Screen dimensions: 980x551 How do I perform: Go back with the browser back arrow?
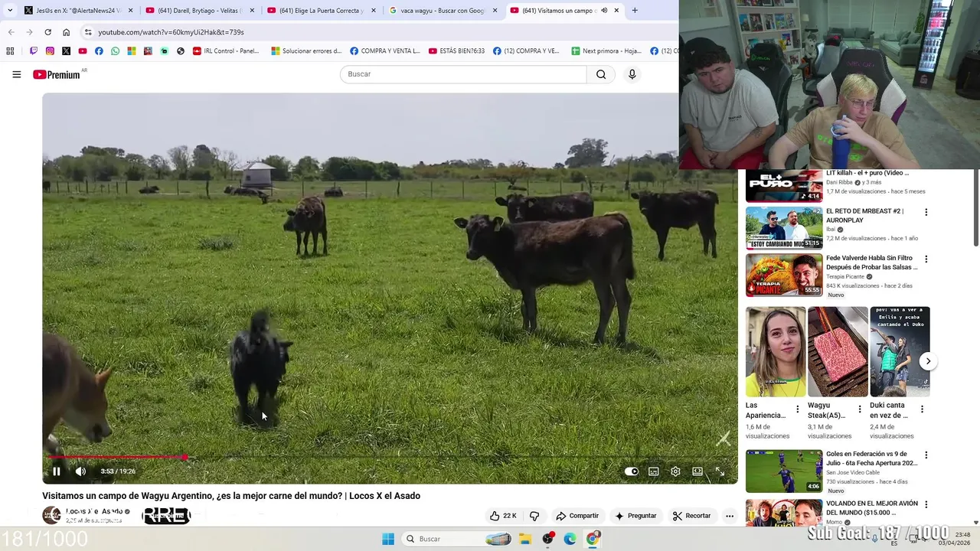(x=11, y=32)
